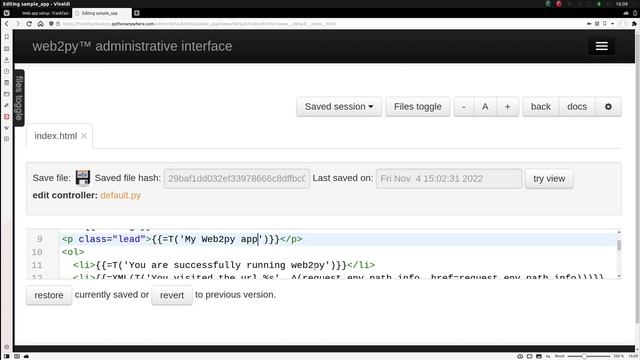
Task: Reset editor font size with A button
Action: (485, 107)
